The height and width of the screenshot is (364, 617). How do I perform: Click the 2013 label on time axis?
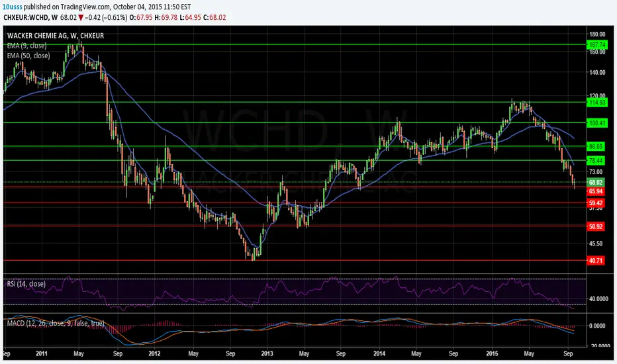[267, 353]
